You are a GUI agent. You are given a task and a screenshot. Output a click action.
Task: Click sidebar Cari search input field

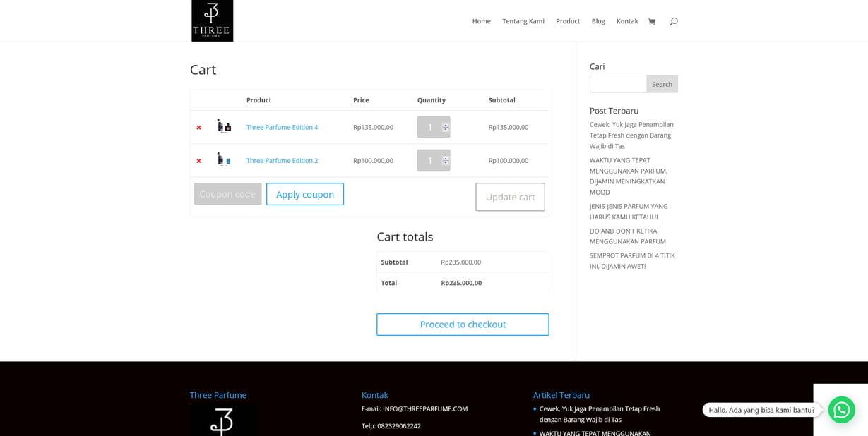click(x=618, y=84)
